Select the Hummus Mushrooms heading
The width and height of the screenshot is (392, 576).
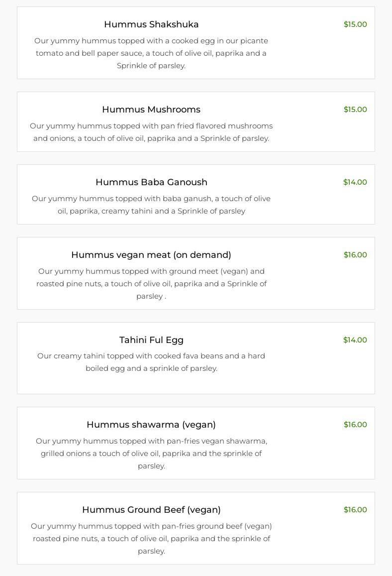pos(151,110)
